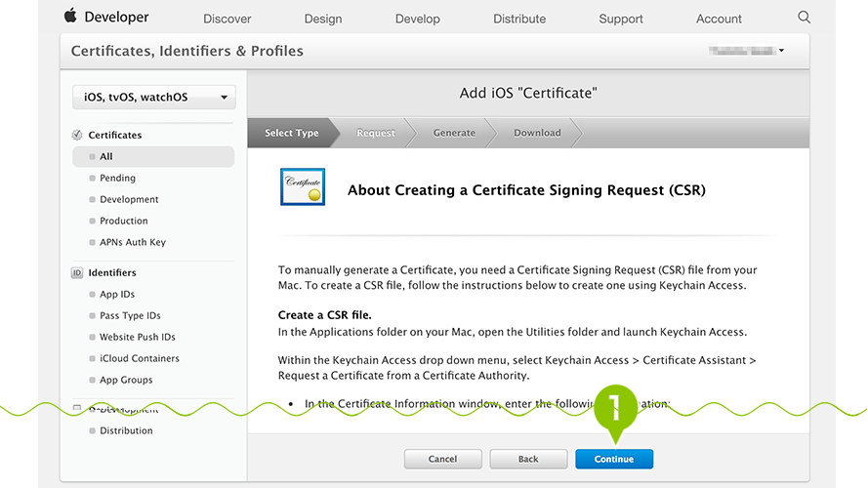The height and width of the screenshot is (488, 868).
Task: Click the Create a CSR file heading
Action: click(324, 315)
